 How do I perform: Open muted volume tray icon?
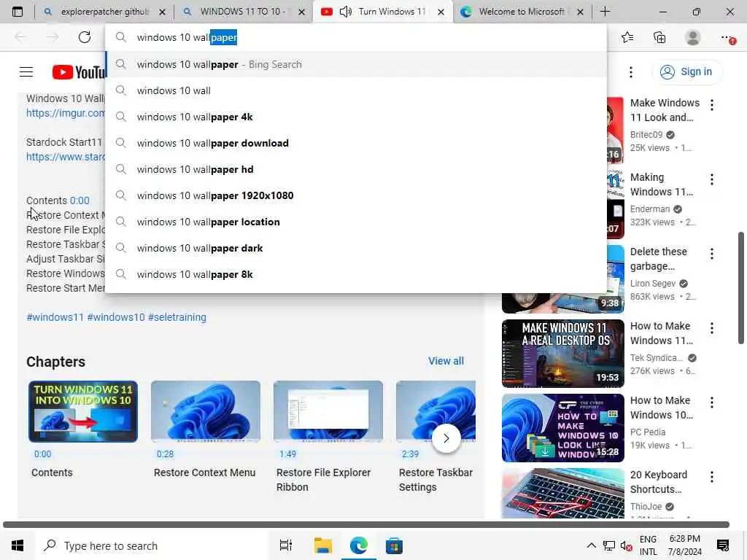pyautogui.click(x=626, y=545)
